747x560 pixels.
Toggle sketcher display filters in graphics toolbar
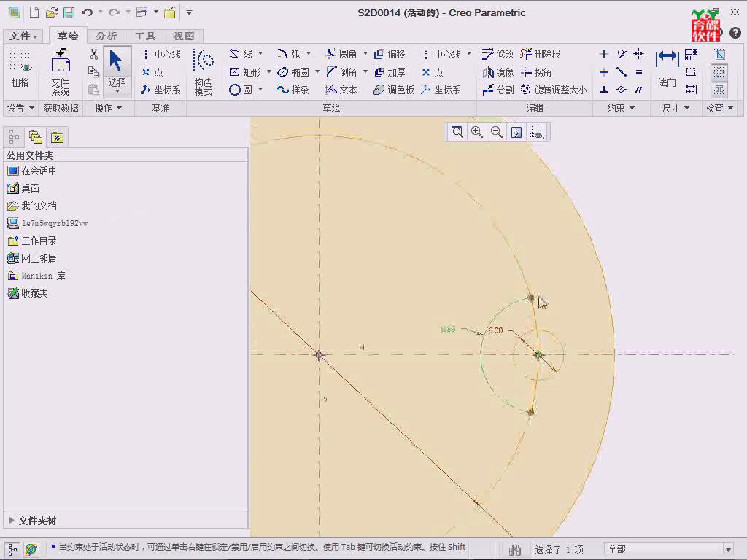tap(536, 132)
